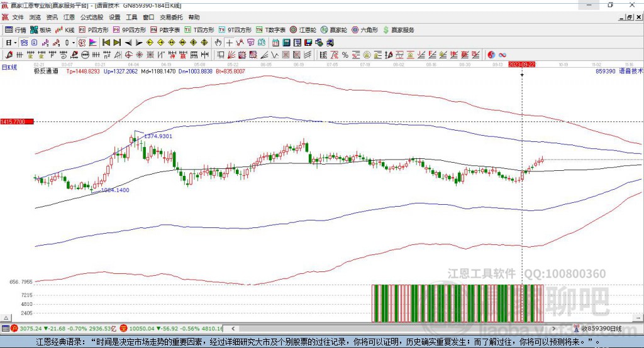This screenshot has height=348, width=644.
Task: Toggle the 权 adjustment icon
Action: (x=82, y=43)
